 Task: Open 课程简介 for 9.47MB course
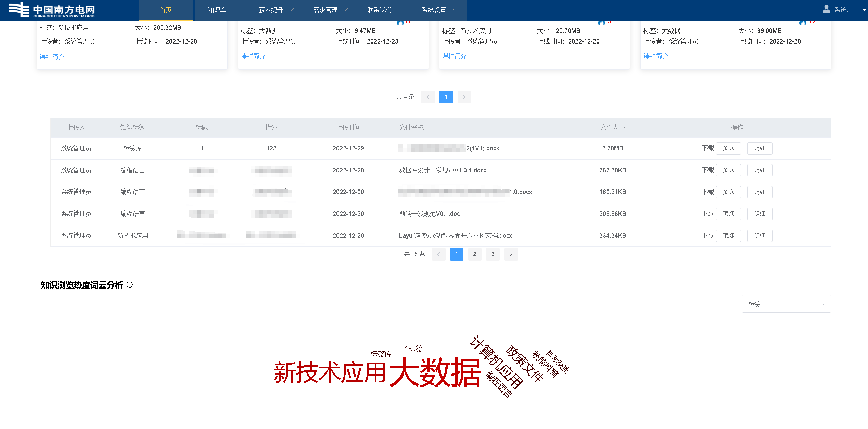pos(253,56)
